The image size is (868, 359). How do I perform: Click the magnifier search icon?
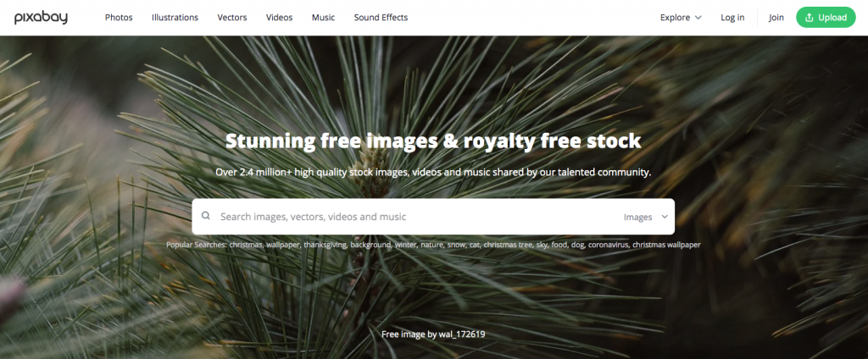point(206,216)
